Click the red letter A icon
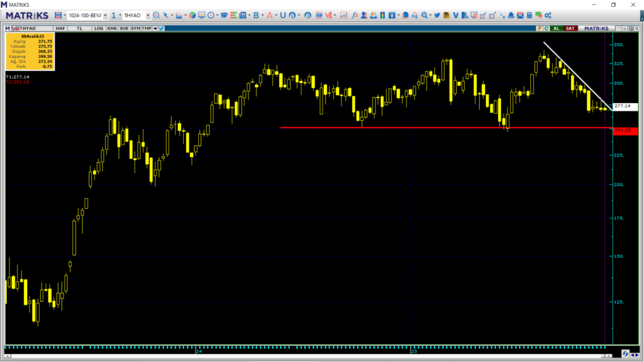Viewport: 644px width, 362px height. [x=269, y=15]
